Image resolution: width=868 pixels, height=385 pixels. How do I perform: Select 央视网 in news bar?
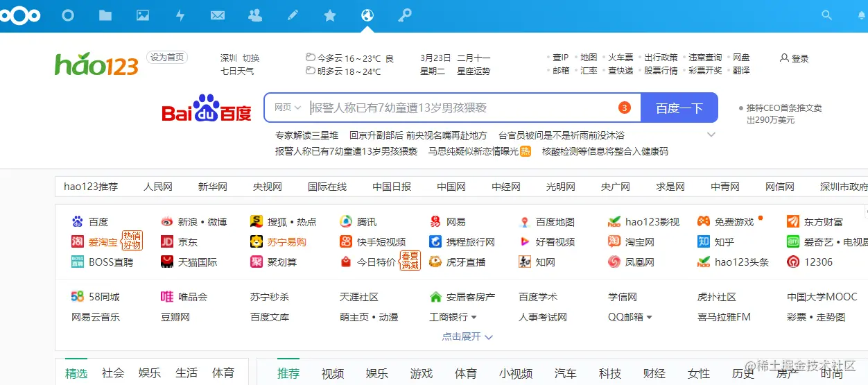[x=268, y=187]
